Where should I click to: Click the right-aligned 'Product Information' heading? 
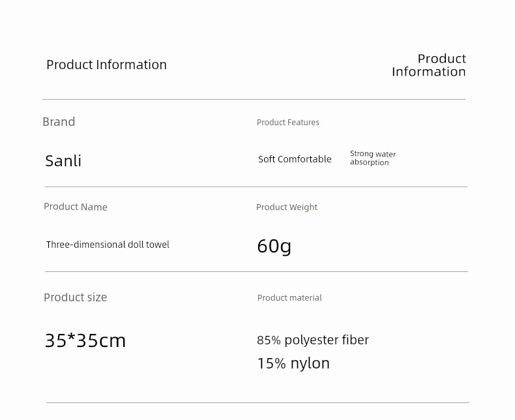[x=428, y=65]
